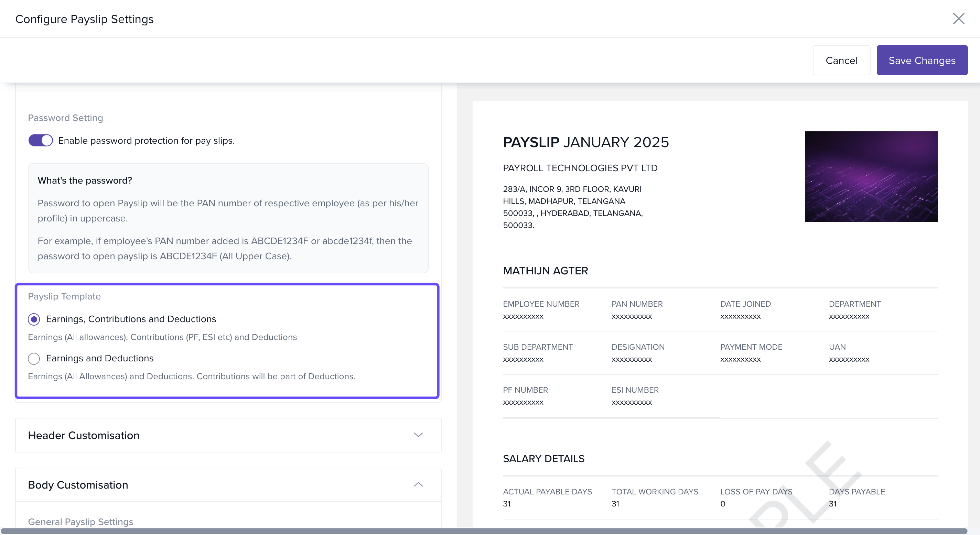Disable password protection toggle for pay slips
This screenshot has width=980, height=535.
[40, 140]
